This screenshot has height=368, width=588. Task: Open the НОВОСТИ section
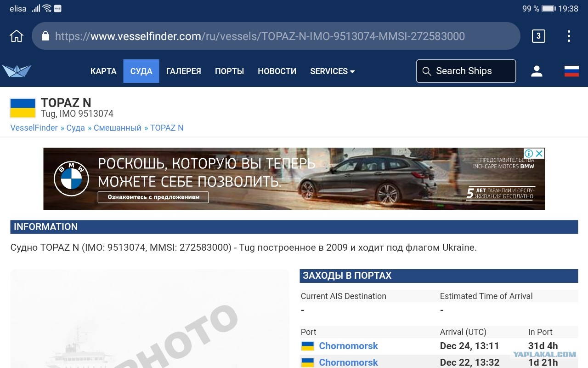coord(277,71)
